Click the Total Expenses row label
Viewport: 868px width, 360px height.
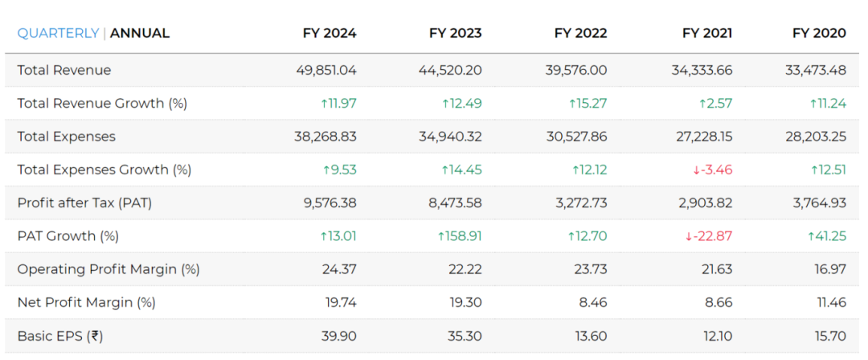click(x=67, y=137)
